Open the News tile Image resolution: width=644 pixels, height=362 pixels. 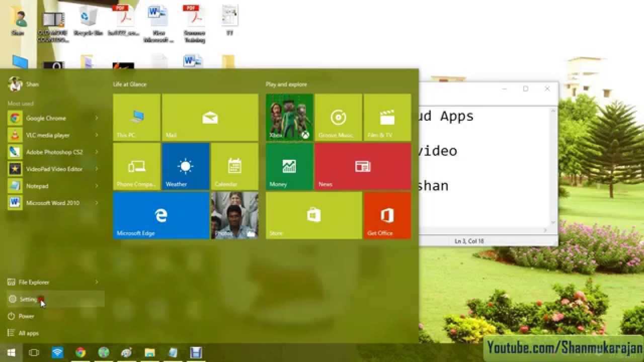click(363, 166)
